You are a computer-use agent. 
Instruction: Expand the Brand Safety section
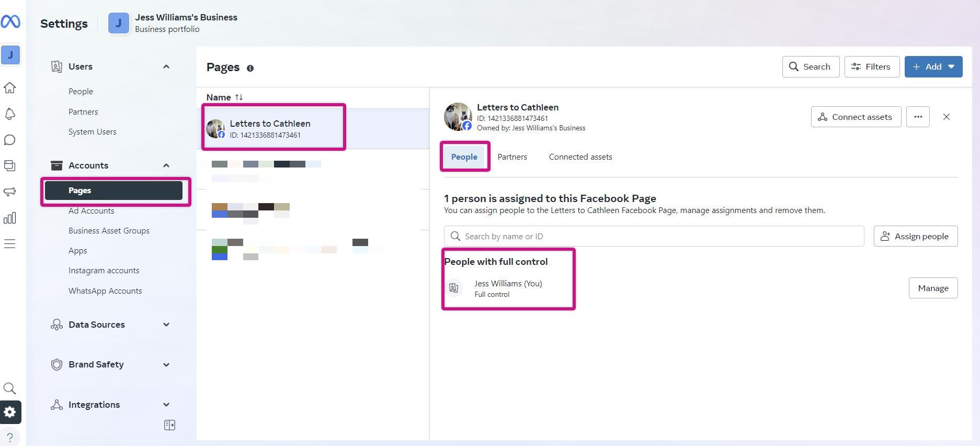(x=166, y=365)
